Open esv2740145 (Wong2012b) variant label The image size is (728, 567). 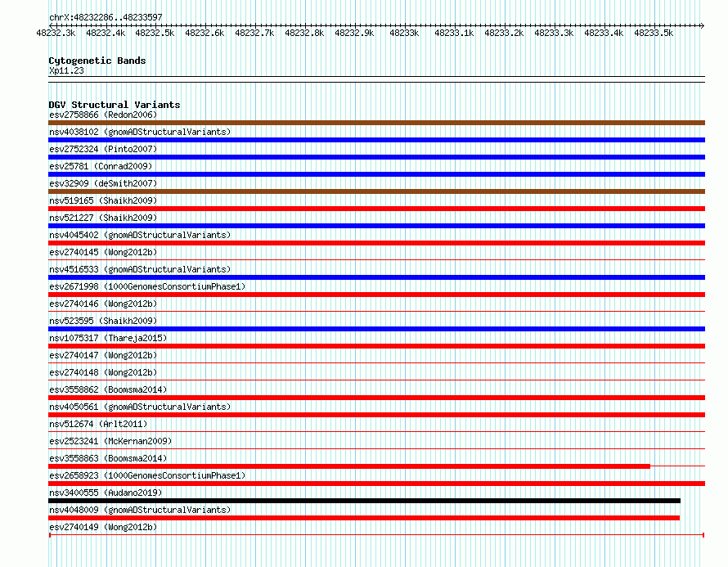(103, 252)
